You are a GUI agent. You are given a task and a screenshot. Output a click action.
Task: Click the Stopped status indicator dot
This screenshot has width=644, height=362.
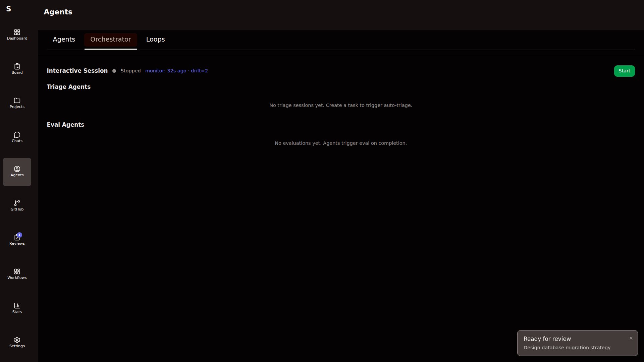(x=114, y=71)
